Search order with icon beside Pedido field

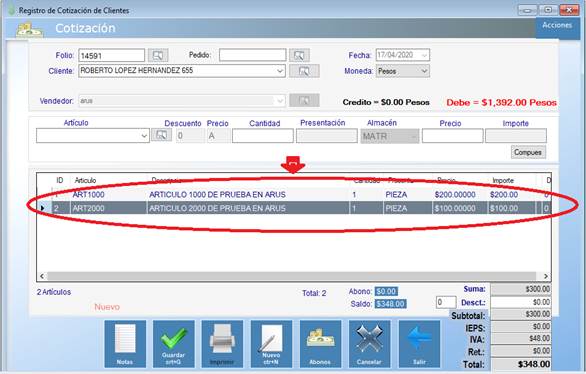pos(299,55)
